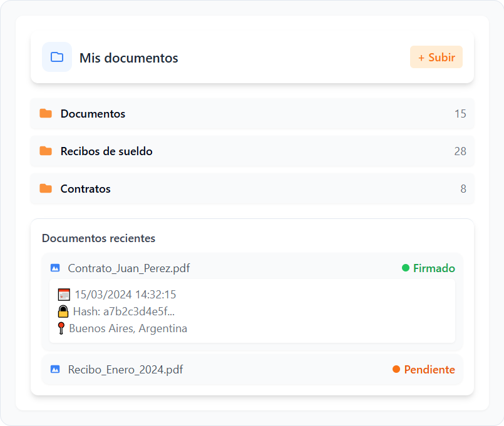Click the calendar icon beside the signature date
The height and width of the screenshot is (426, 504).
[64, 295]
